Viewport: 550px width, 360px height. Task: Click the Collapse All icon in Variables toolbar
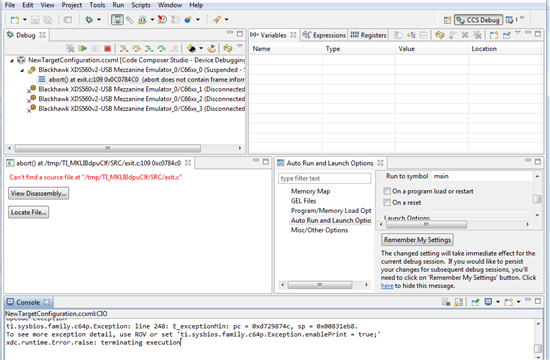[424, 35]
